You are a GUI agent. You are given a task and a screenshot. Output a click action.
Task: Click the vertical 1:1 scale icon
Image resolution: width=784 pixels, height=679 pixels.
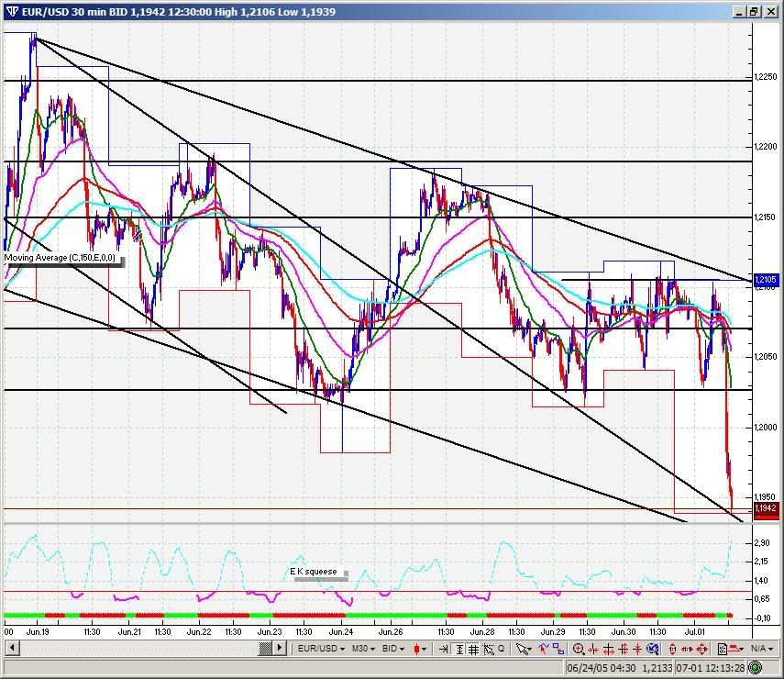point(672,650)
